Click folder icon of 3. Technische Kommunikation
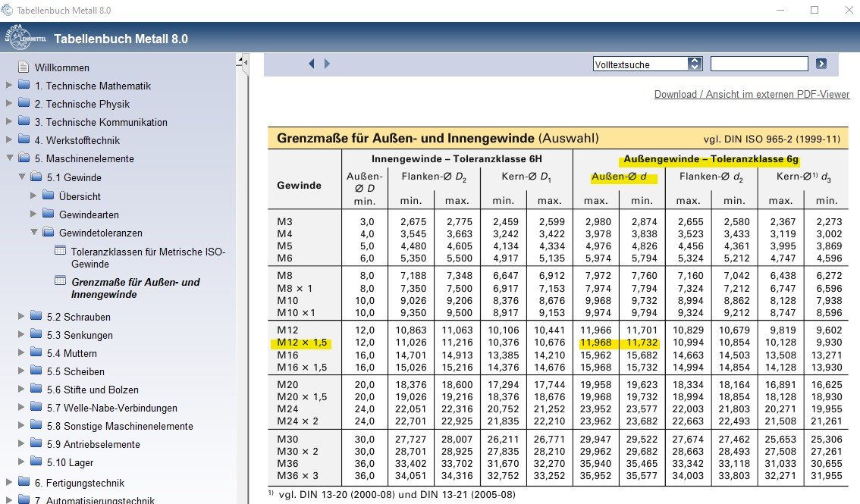860x504 pixels. [24, 121]
